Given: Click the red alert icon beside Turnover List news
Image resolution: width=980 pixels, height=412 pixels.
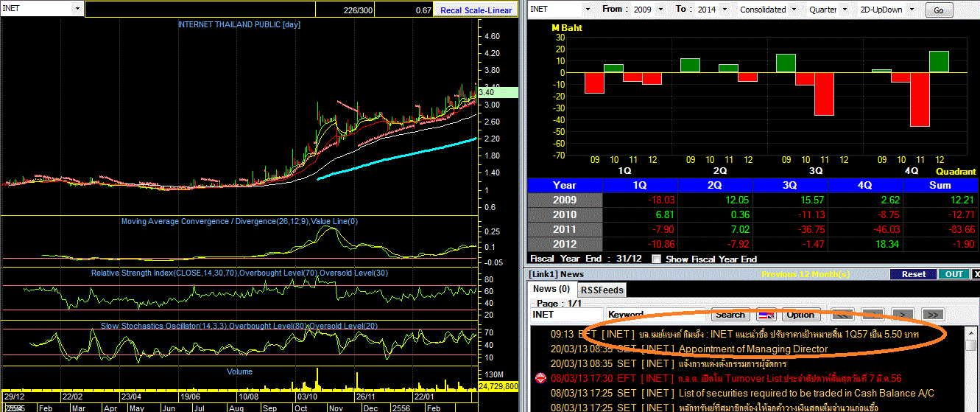Looking at the screenshot, I should point(539,378).
